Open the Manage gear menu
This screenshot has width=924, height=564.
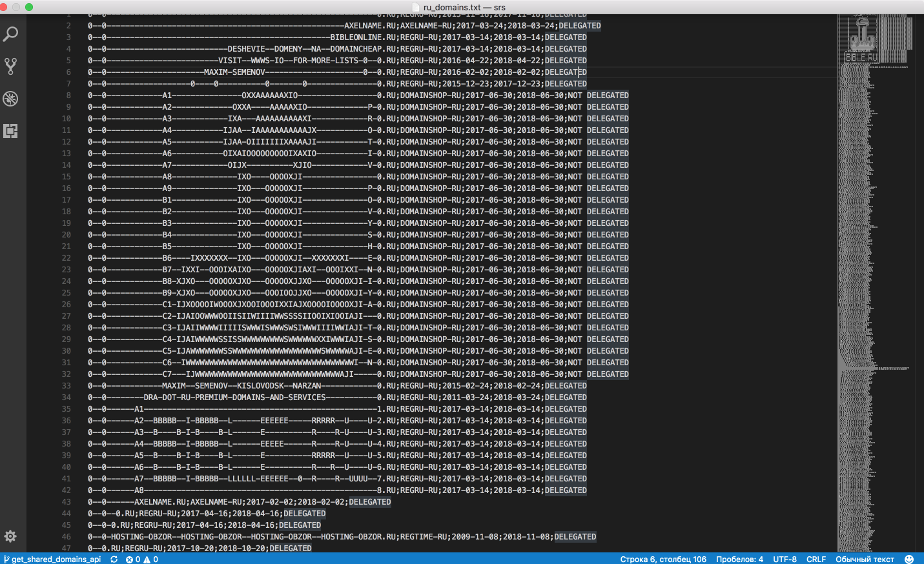pos(10,536)
